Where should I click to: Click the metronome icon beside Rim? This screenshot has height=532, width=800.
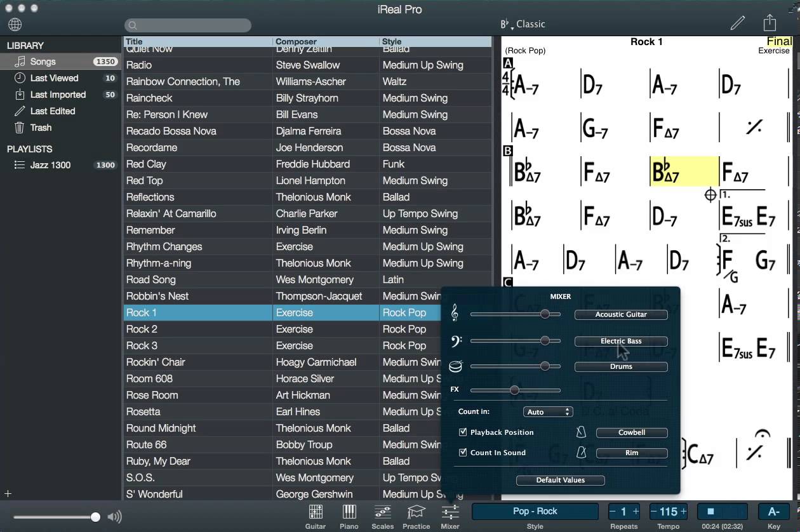point(581,453)
